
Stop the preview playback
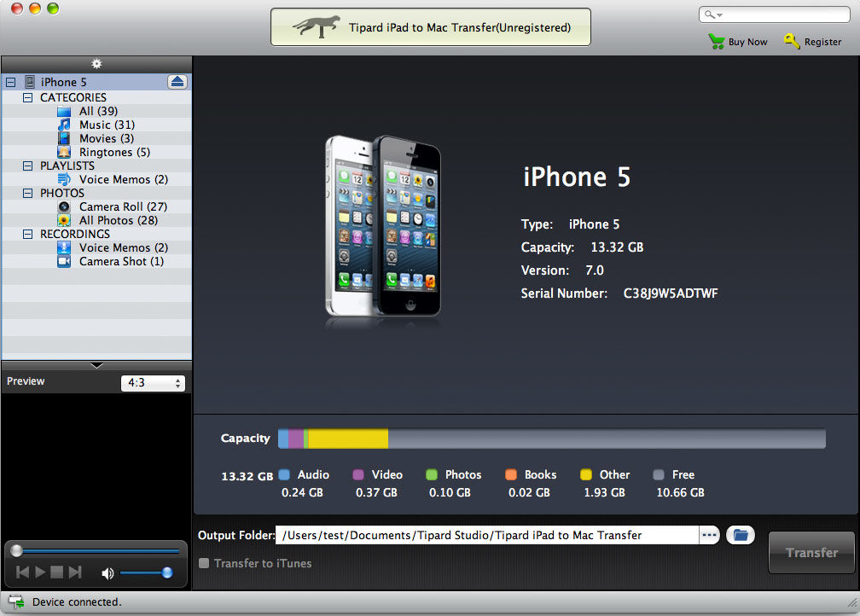tap(56, 572)
